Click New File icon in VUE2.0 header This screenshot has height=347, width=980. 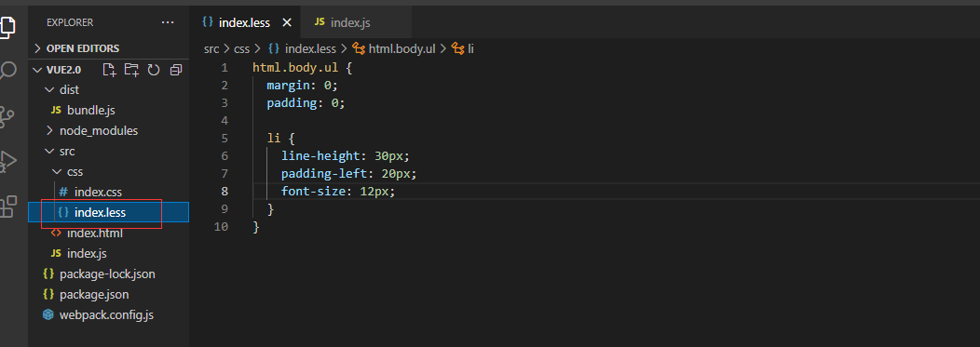click(x=109, y=70)
